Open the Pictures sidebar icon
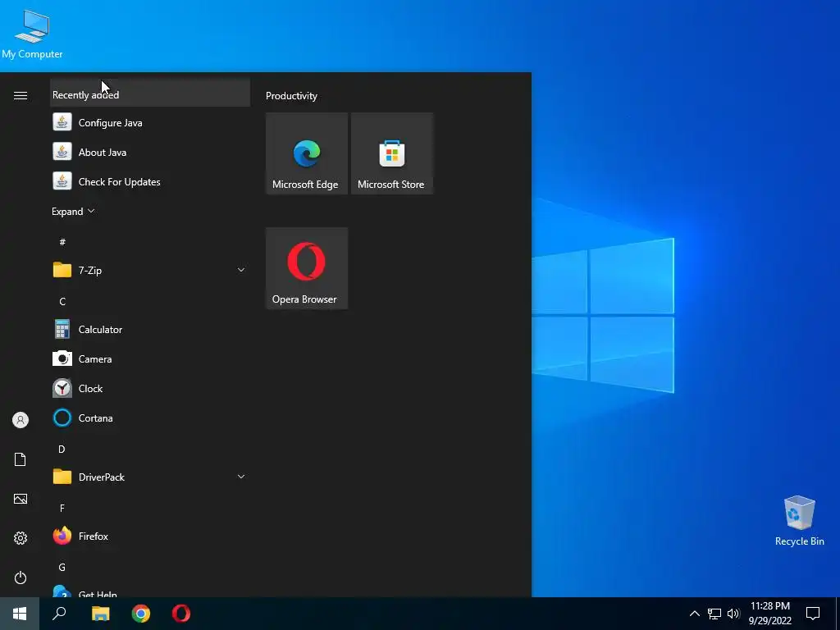The width and height of the screenshot is (840, 630). click(21, 499)
